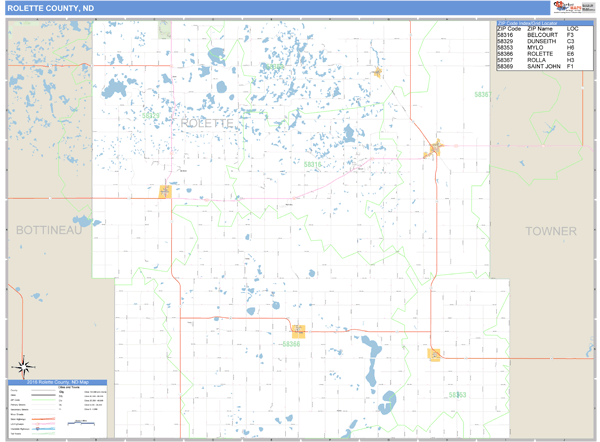Click the Saint John city marker

(377, 72)
